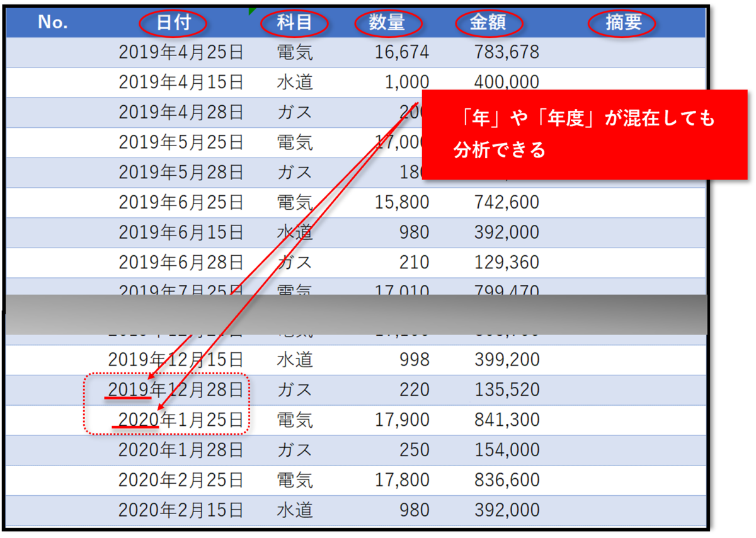Select the No. column header
756x538 pixels.
pyautogui.click(x=54, y=23)
